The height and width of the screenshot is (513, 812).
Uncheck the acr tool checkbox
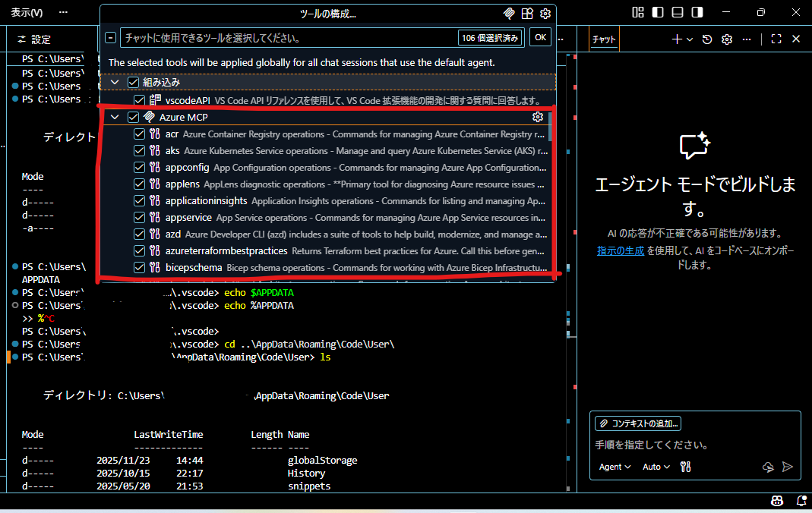[139, 134]
